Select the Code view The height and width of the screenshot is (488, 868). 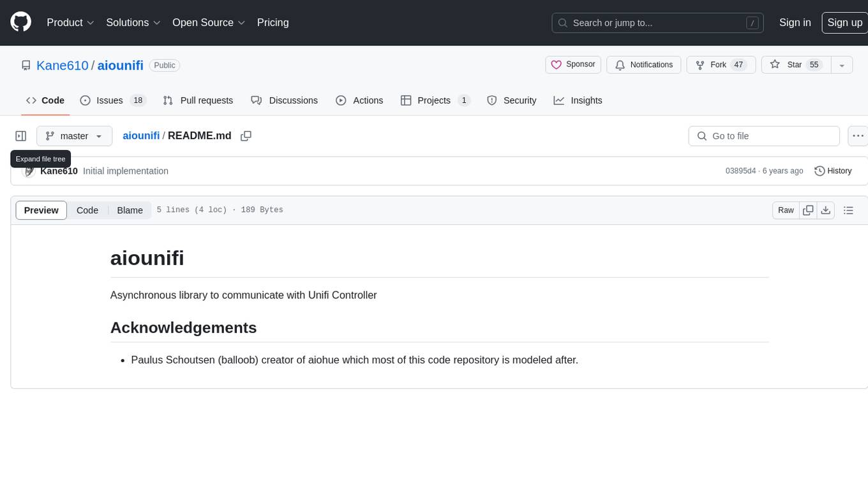click(x=87, y=210)
